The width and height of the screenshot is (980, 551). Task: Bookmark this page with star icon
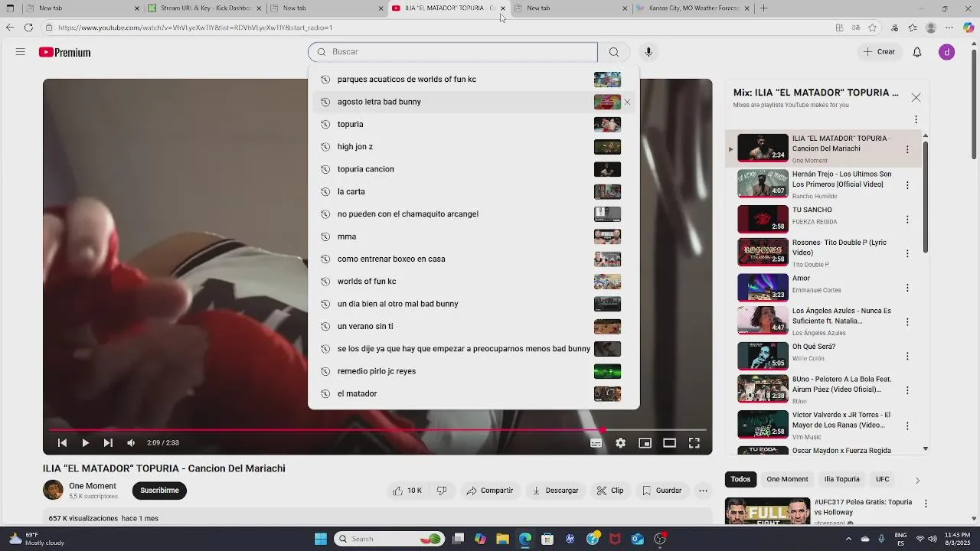coord(872,28)
